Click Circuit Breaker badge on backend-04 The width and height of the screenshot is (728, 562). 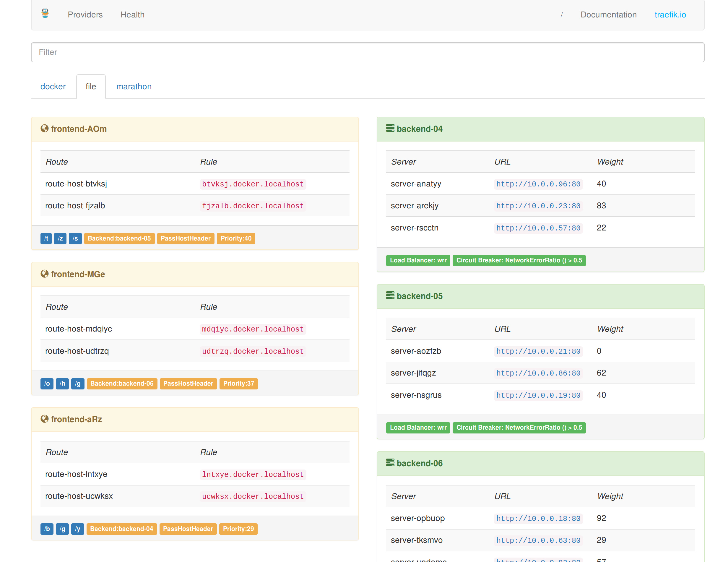click(x=519, y=260)
